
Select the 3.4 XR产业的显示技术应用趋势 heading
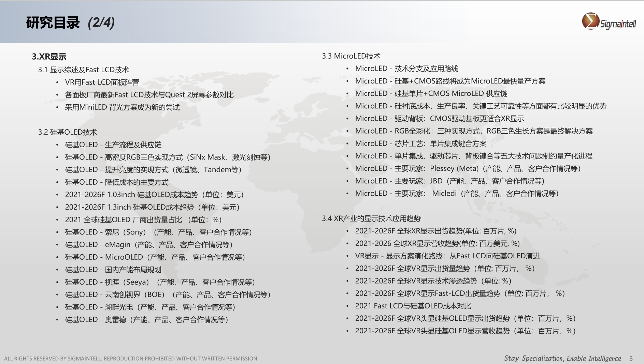(x=371, y=218)
